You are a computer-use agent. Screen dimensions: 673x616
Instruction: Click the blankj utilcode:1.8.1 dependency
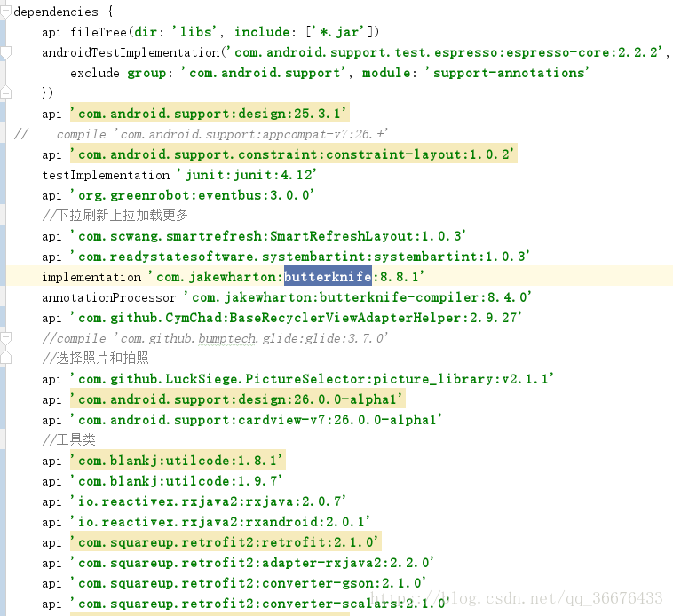point(178,461)
